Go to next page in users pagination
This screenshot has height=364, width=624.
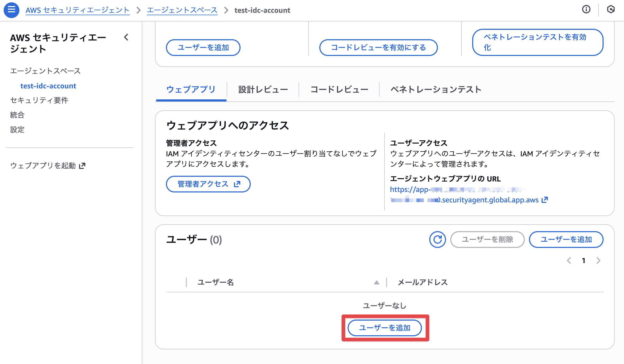click(598, 260)
